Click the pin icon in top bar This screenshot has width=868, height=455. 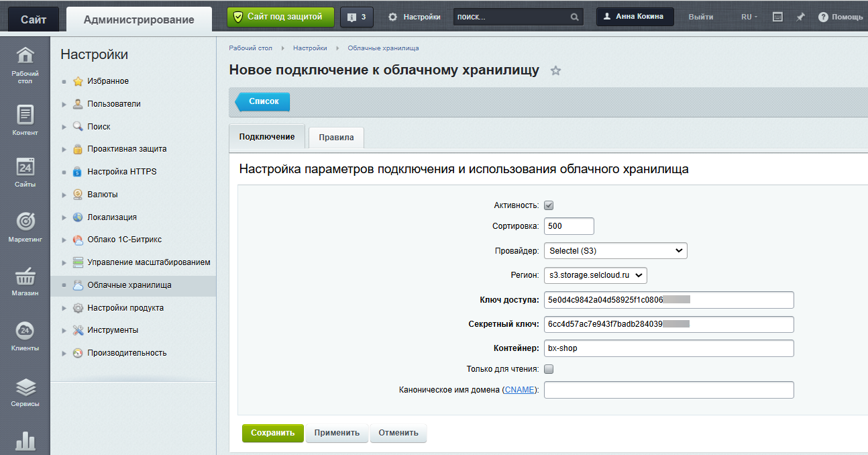coord(800,17)
